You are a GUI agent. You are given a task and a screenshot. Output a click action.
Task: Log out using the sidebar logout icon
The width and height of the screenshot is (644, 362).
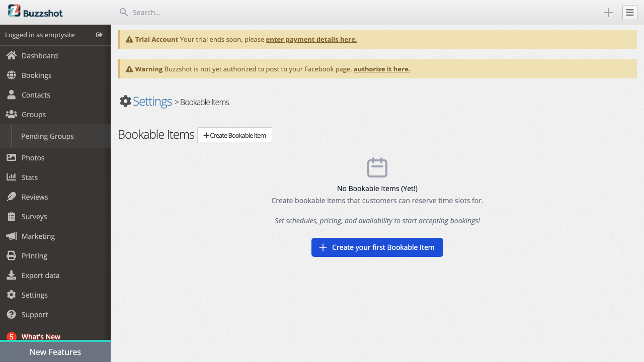tap(99, 35)
